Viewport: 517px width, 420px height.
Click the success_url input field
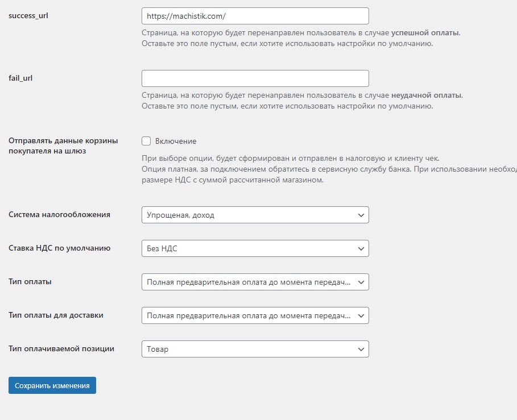255,16
